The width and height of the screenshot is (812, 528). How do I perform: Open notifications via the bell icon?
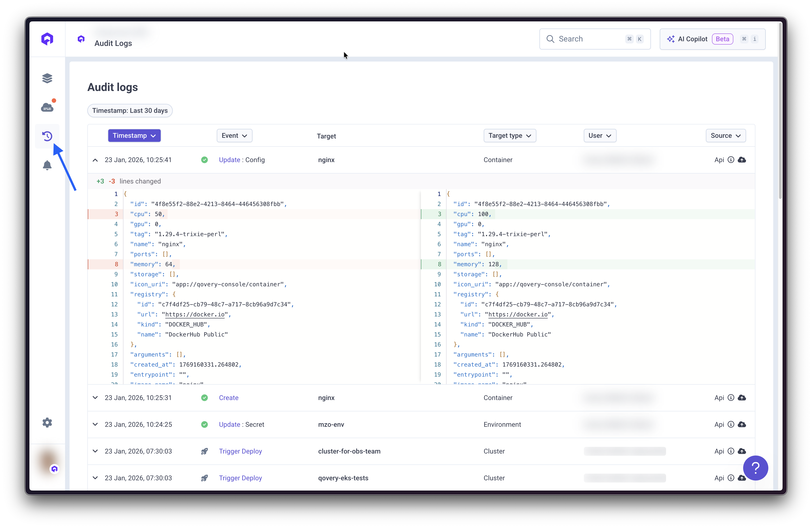tap(47, 165)
